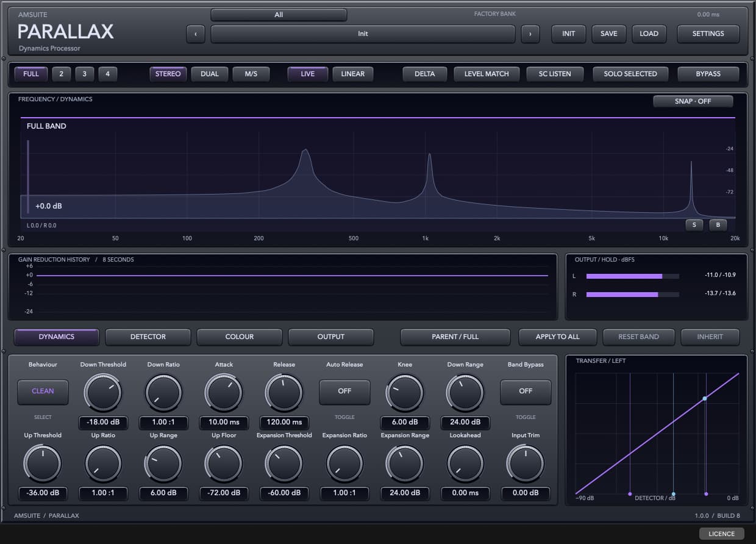756x544 pixels.
Task: Switch to the OUTPUT tab
Action: [331, 337]
